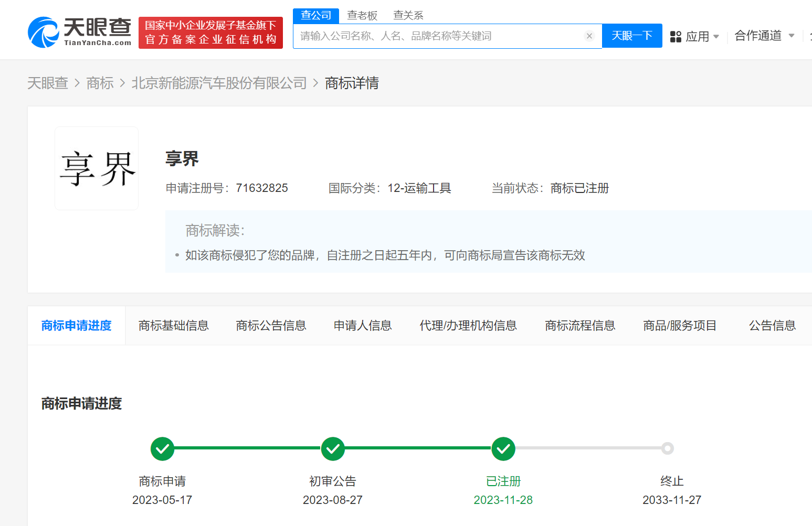Screen dimensions: 812x526
Task: Click the green check icon above 已注册
Action: (x=503, y=449)
